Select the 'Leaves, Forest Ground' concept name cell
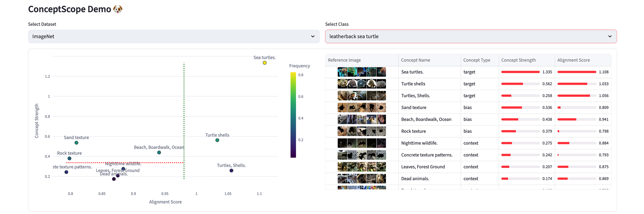 (429, 167)
